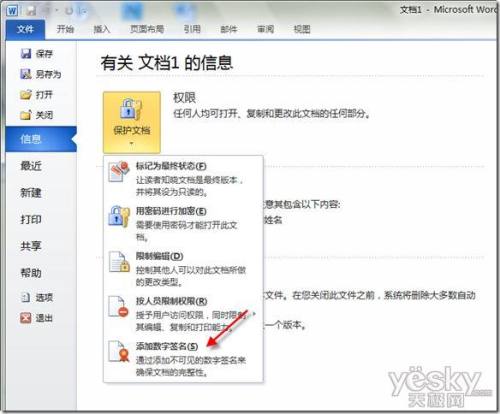Expand the 保护文档 dropdown arrow
The image size is (500, 414).
pos(132,144)
